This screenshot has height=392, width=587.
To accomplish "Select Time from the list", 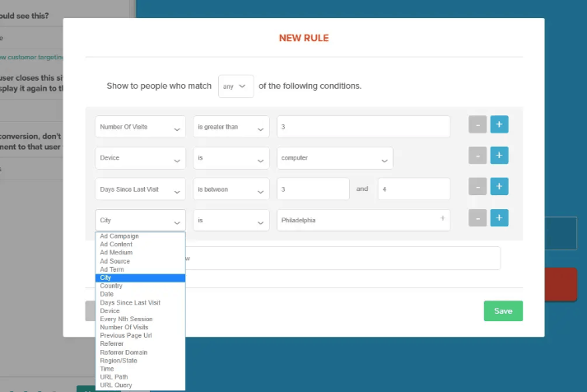I will (x=140, y=369).
